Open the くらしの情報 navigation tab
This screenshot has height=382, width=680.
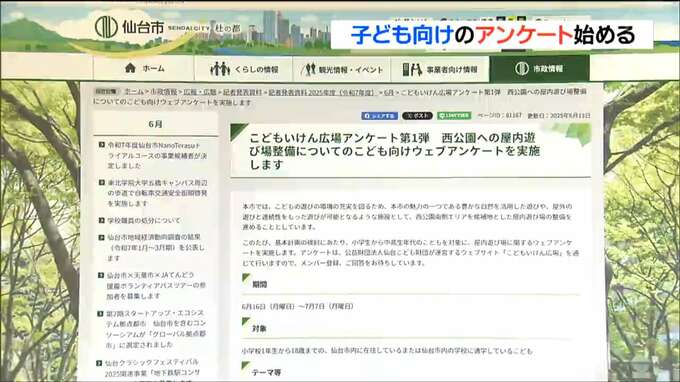[x=243, y=69]
